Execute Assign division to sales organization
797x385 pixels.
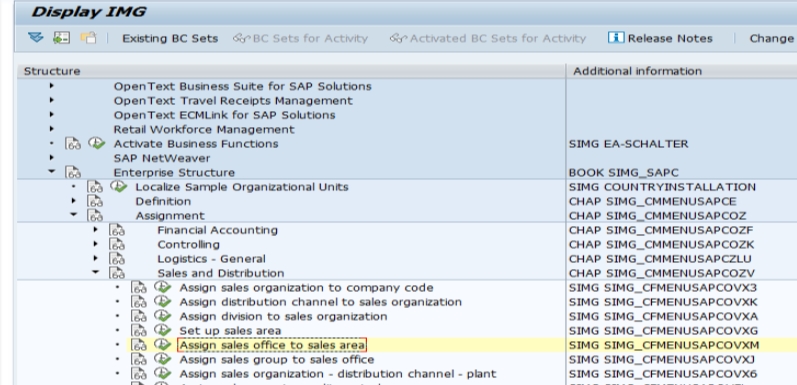[163, 316]
